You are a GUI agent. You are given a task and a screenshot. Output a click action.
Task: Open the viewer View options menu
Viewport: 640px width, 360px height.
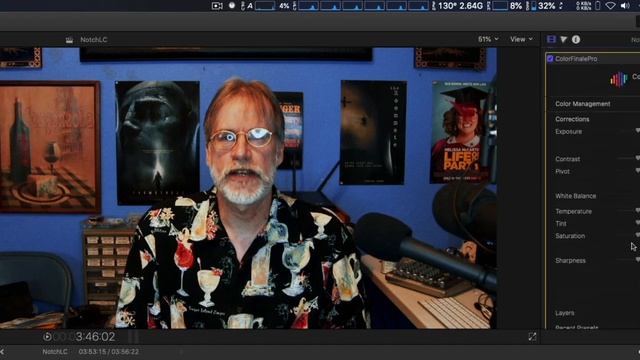(x=521, y=39)
